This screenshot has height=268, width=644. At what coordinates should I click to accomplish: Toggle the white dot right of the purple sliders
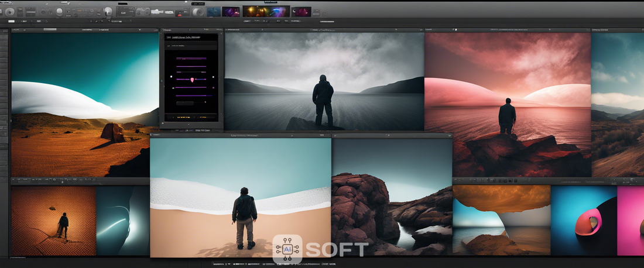tap(213, 77)
